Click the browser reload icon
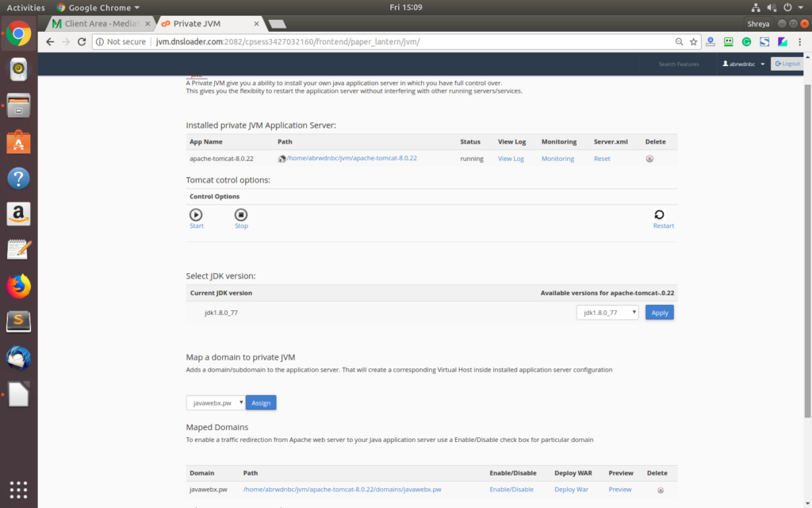Viewport: 812px width, 508px height. click(82, 41)
